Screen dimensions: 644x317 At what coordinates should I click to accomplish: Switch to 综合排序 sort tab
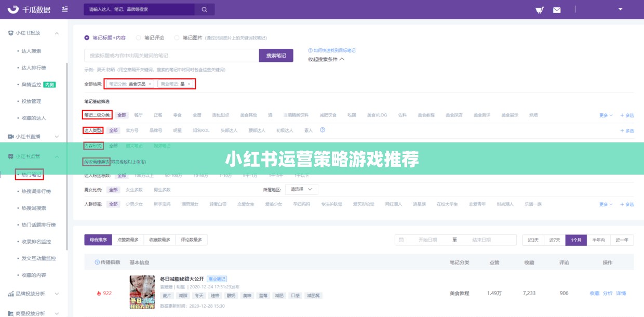[98, 240]
